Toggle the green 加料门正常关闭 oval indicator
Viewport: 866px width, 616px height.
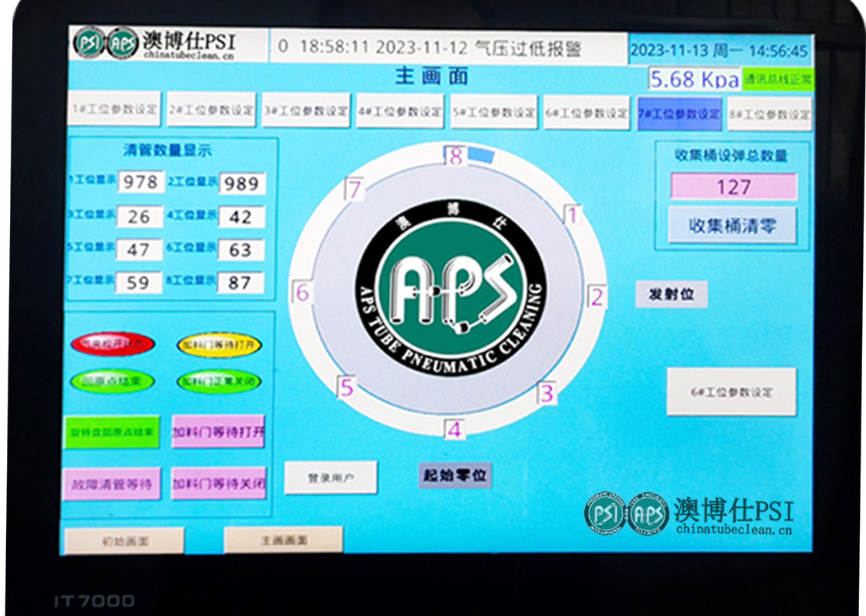click(218, 381)
